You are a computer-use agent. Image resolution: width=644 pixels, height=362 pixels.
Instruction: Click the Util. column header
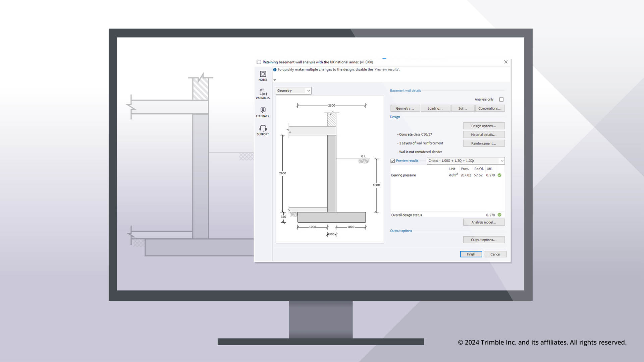[x=490, y=169]
